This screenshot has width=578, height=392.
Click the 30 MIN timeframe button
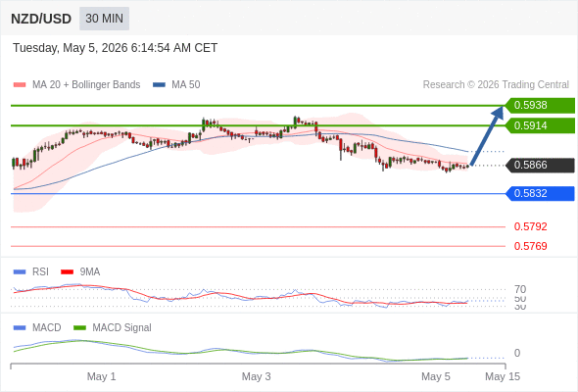104,19
